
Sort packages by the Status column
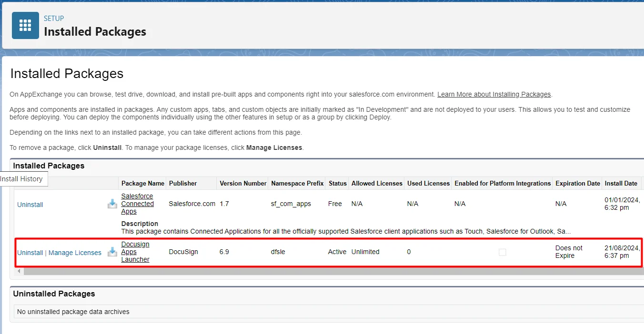pos(337,183)
